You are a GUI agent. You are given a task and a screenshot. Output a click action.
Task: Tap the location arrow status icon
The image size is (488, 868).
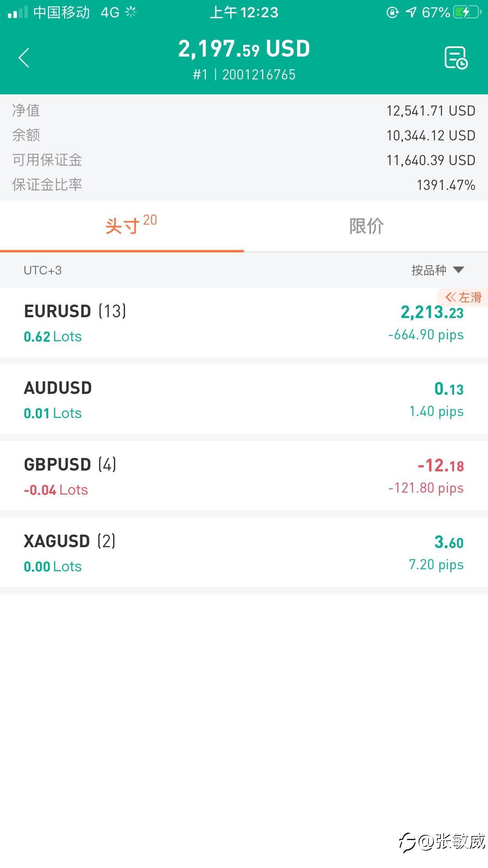pyautogui.click(x=411, y=13)
